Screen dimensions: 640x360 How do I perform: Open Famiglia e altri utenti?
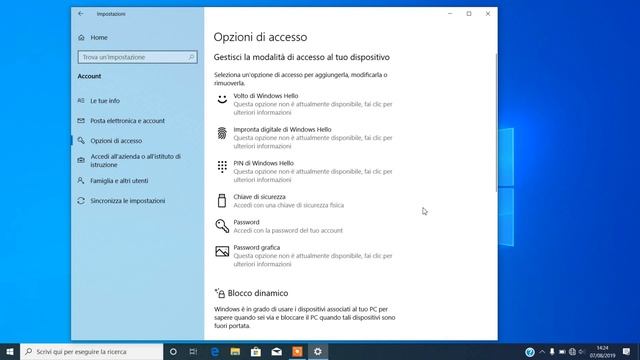[119, 180]
